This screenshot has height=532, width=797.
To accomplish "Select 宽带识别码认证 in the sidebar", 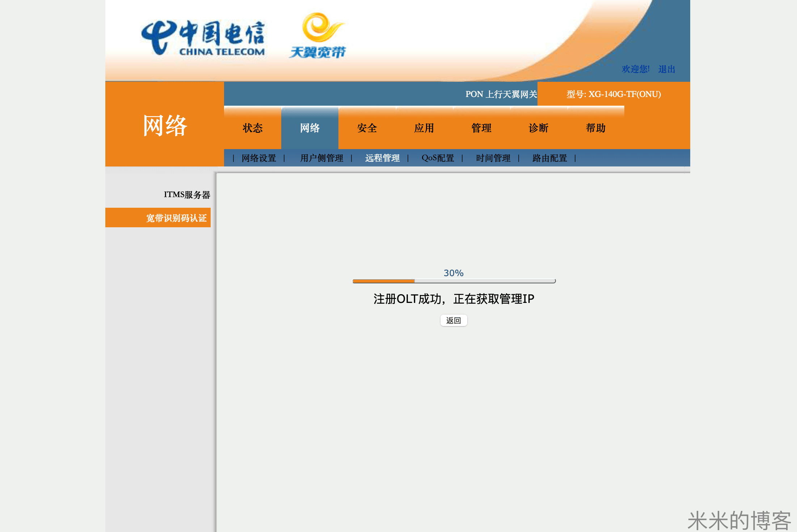I will [x=176, y=218].
